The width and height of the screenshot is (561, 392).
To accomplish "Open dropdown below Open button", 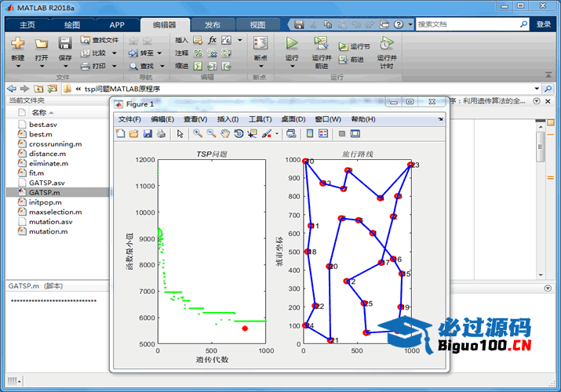I will (42, 66).
